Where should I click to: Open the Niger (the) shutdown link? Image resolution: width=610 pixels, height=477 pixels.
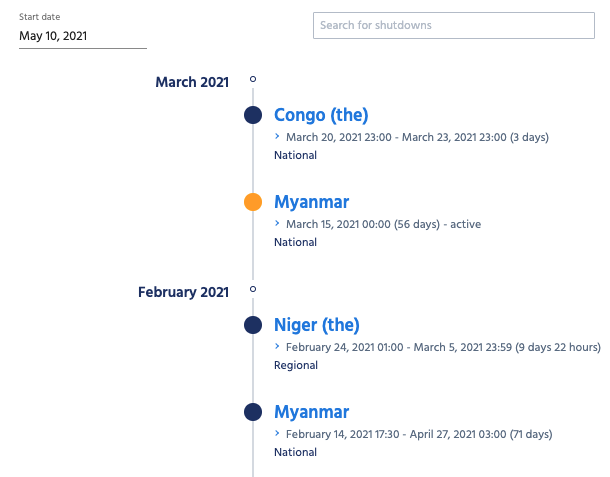tap(316, 325)
